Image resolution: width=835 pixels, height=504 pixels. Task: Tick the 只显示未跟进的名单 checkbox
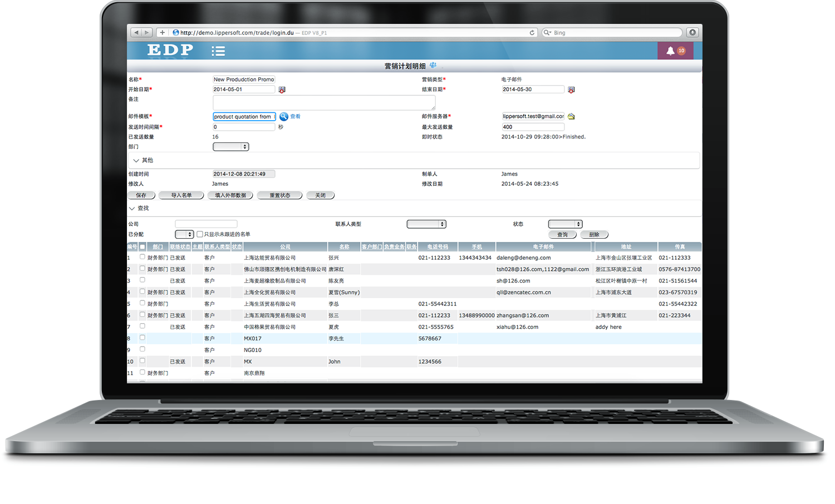click(200, 234)
